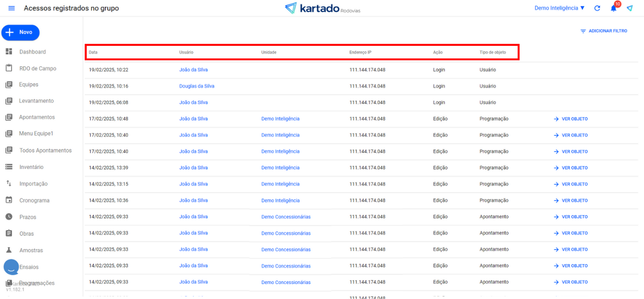644x299 pixels.
Task: Go to Inventário in the sidebar
Action: tap(31, 167)
